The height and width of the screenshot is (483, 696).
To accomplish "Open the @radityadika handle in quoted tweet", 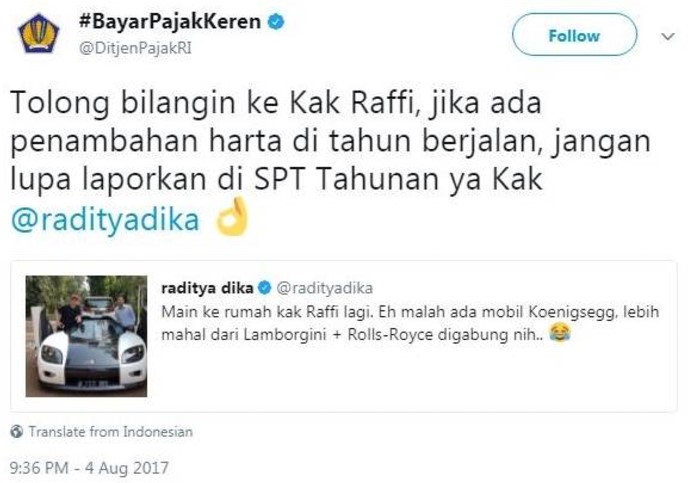I will click(324, 289).
